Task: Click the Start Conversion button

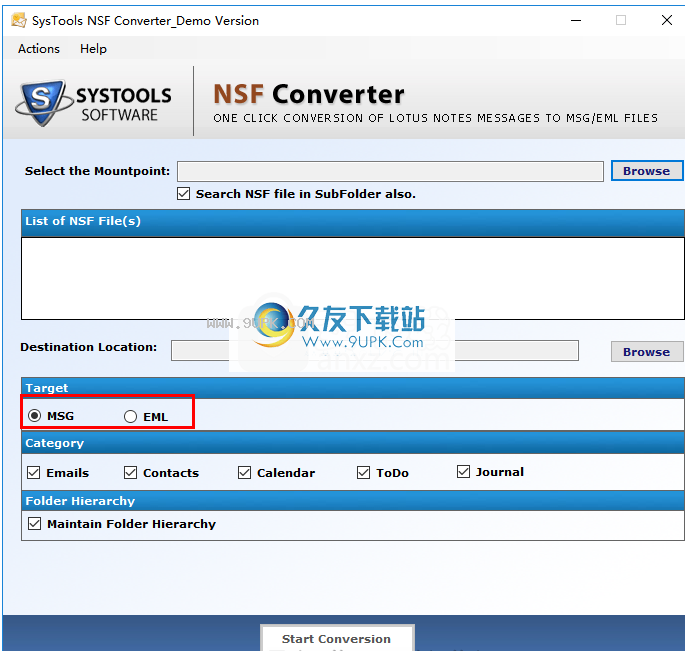Action: (x=337, y=638)
